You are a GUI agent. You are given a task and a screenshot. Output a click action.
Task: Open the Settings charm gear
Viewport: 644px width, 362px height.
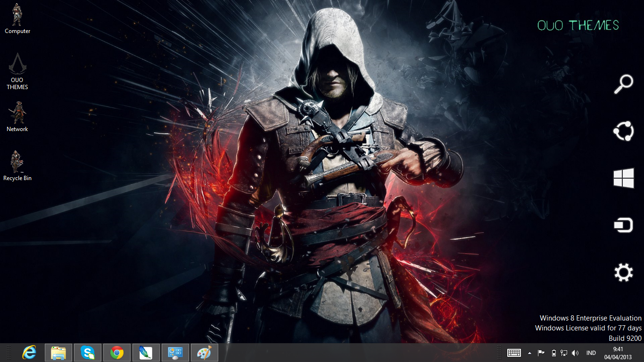point(623,272)
